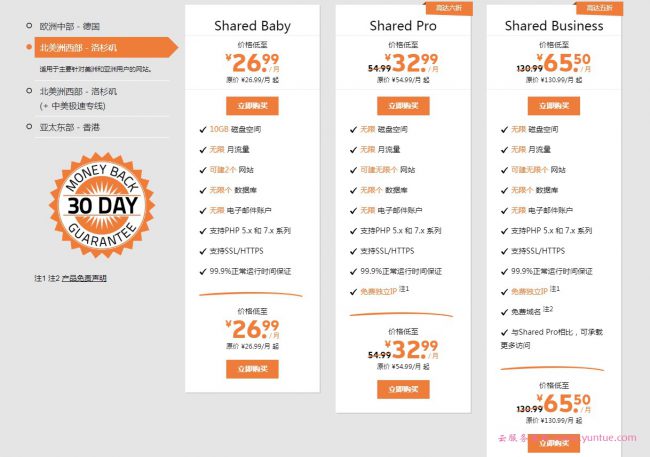Click checkmark beside 99.9%正常运行时间保证 in Shared Pro
The image size is (650, 457).
coord(353,271)
